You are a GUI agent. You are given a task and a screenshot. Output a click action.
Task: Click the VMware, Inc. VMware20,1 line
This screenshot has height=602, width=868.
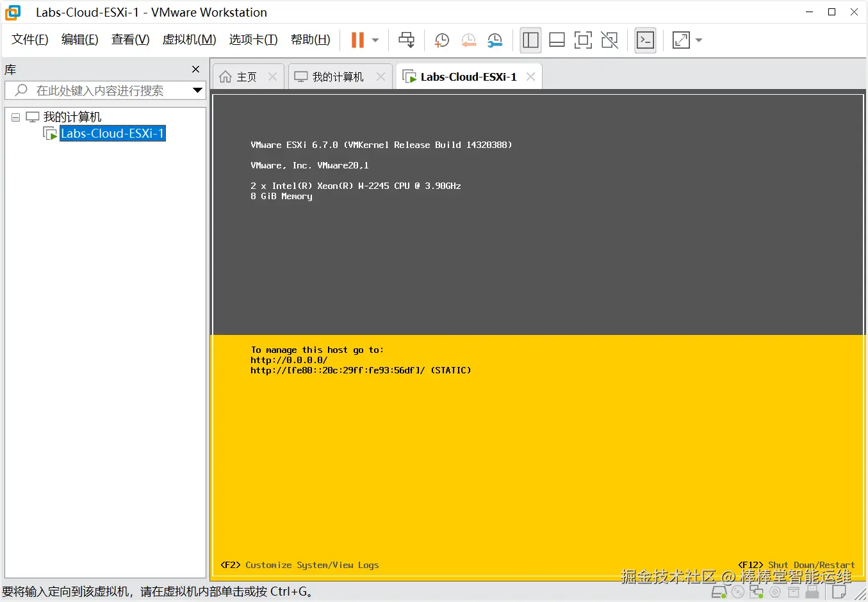tap(309, 165)
